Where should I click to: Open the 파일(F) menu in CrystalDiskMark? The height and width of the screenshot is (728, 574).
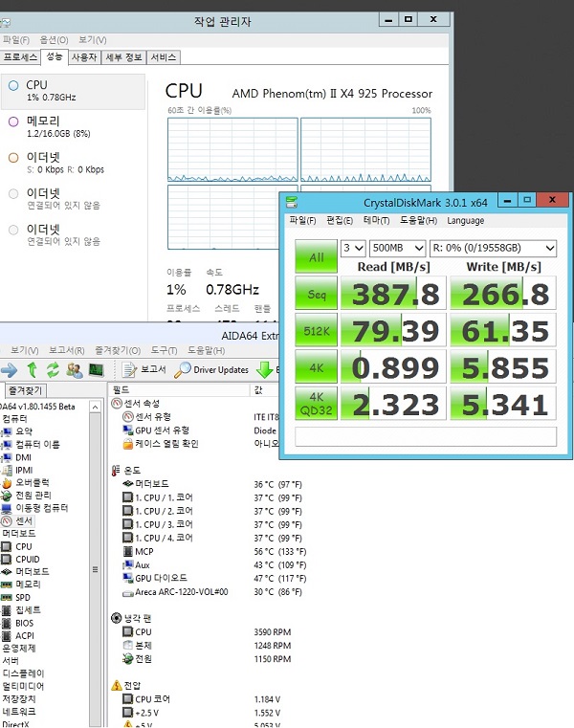[x=302, y=221]
